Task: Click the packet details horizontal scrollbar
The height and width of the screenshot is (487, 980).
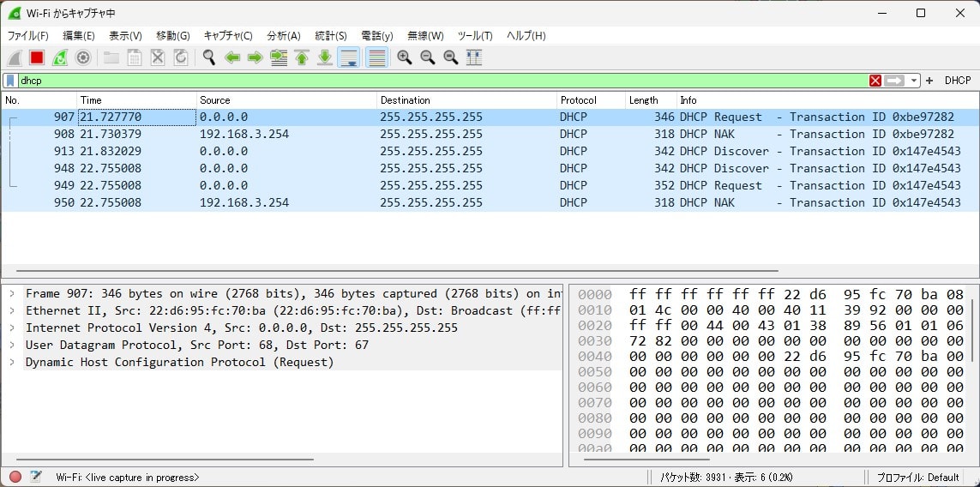Action: 165,460
